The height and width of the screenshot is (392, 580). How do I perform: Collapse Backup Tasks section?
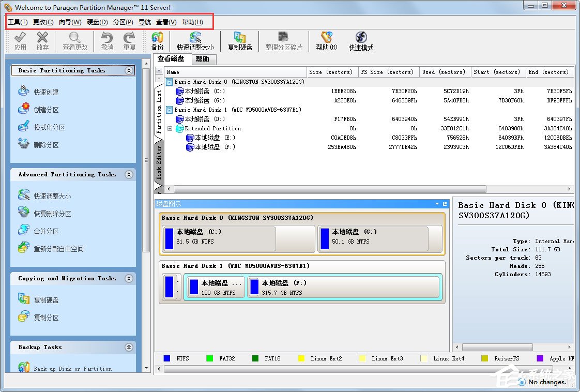[x=129, y=347]
